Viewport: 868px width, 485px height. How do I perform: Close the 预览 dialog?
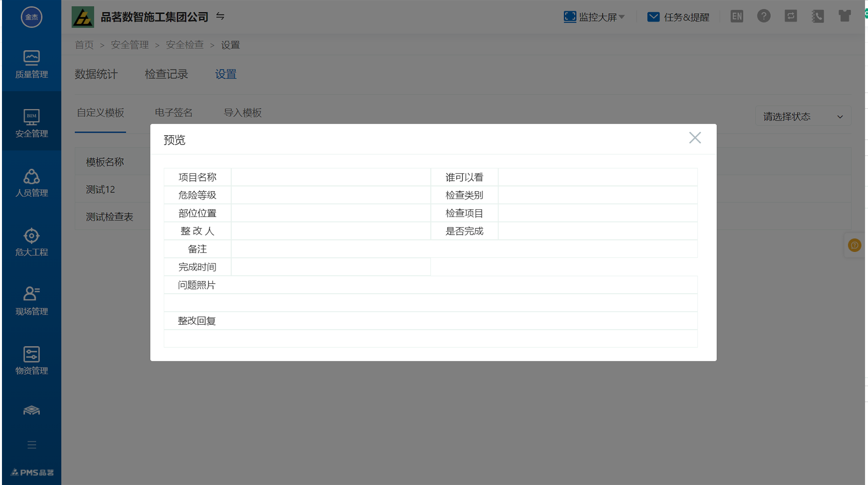coord(695,138)
